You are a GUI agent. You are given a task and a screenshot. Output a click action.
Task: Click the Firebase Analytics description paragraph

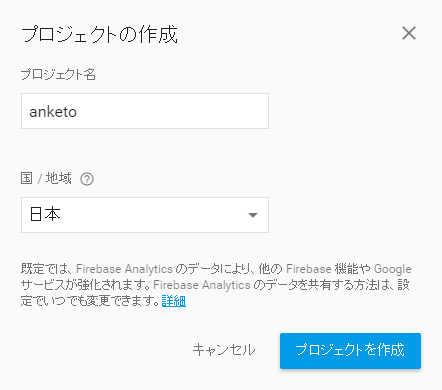(216, 285)
